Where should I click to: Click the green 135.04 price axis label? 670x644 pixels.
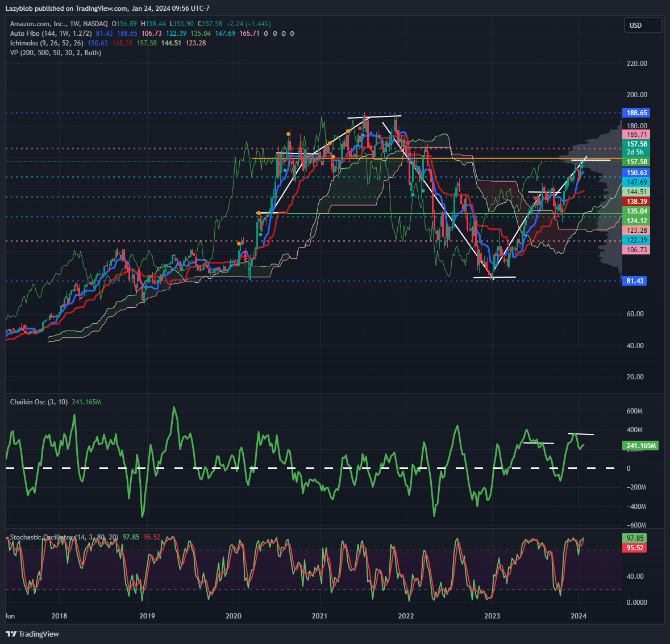tap(636, 211)
